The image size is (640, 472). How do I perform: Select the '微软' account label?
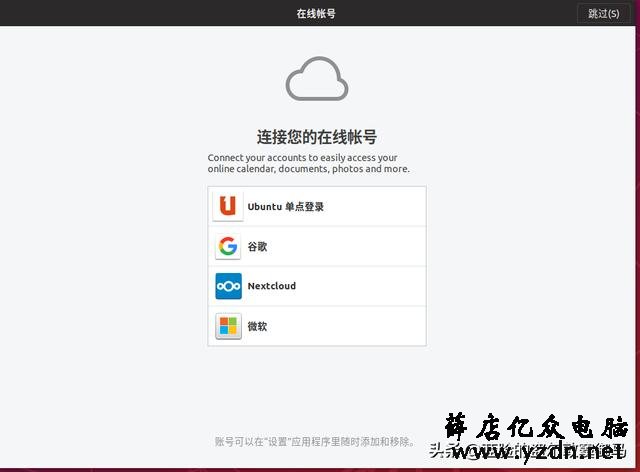click(257, 326)
